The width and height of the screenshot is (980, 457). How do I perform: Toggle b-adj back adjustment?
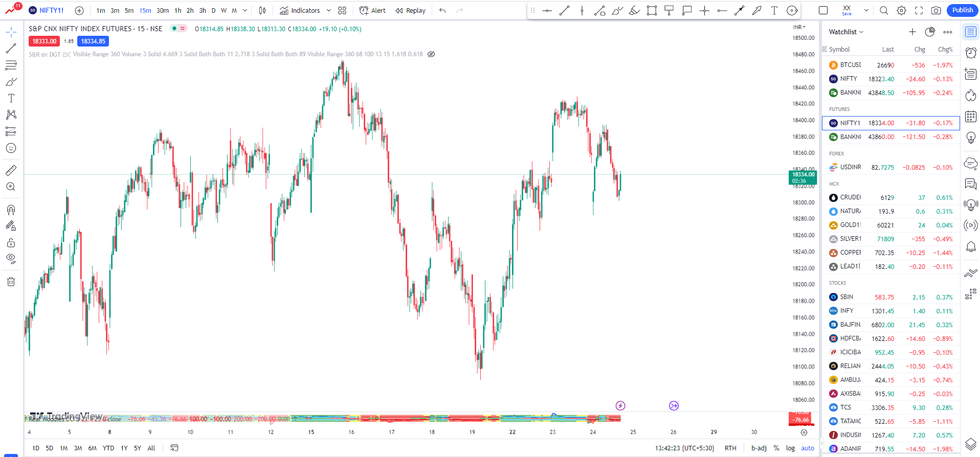click(759, 448)
